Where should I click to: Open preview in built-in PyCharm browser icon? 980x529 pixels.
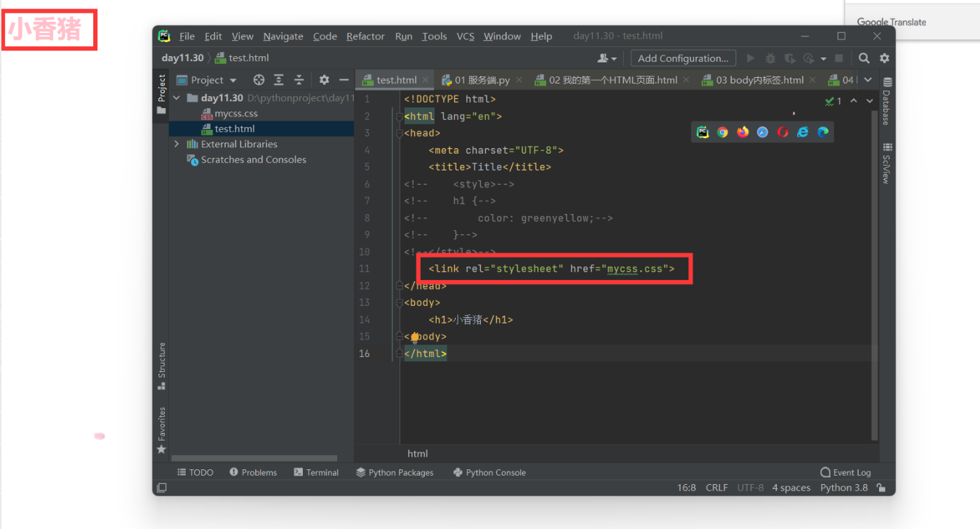point(702,132)
